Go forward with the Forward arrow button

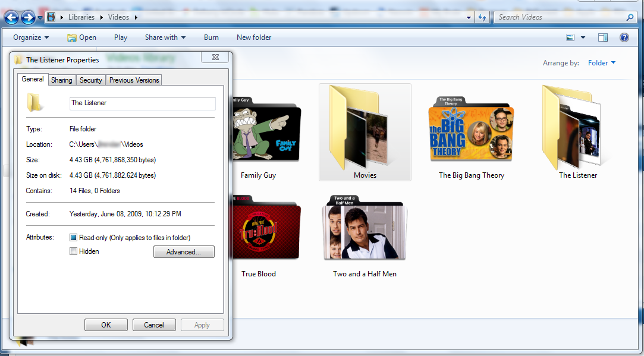click(x=28, y=17)
